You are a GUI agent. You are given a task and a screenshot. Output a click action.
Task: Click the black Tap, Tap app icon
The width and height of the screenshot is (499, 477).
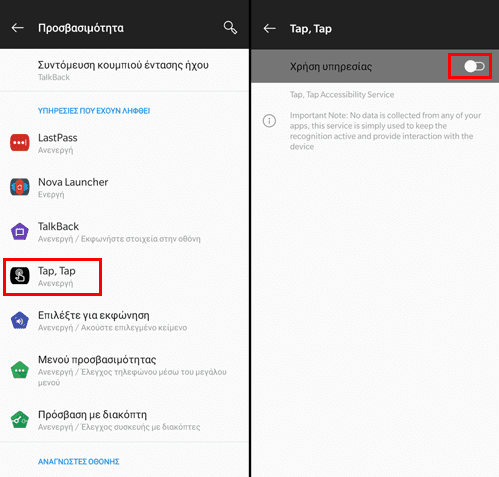[20, 276]
